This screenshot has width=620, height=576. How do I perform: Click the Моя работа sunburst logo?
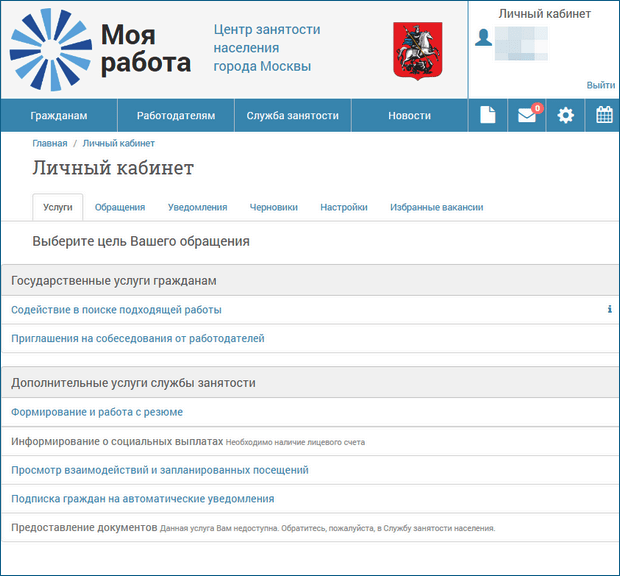tap(51, 50)
